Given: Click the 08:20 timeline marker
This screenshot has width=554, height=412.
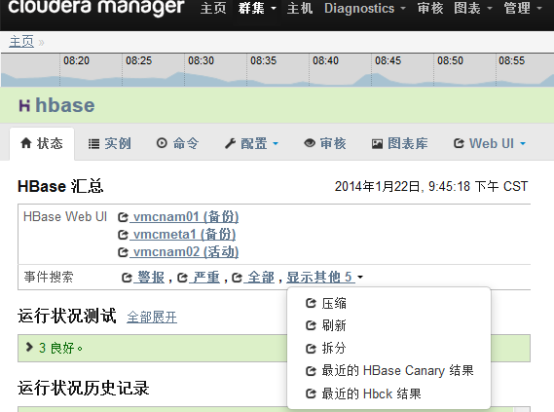Looking at the screenshot, I should [x=76, y=60].
